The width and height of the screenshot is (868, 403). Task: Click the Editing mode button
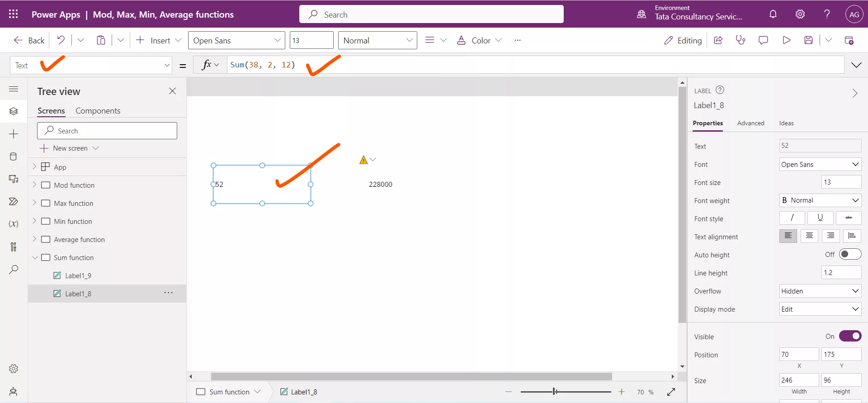point(683,40)
